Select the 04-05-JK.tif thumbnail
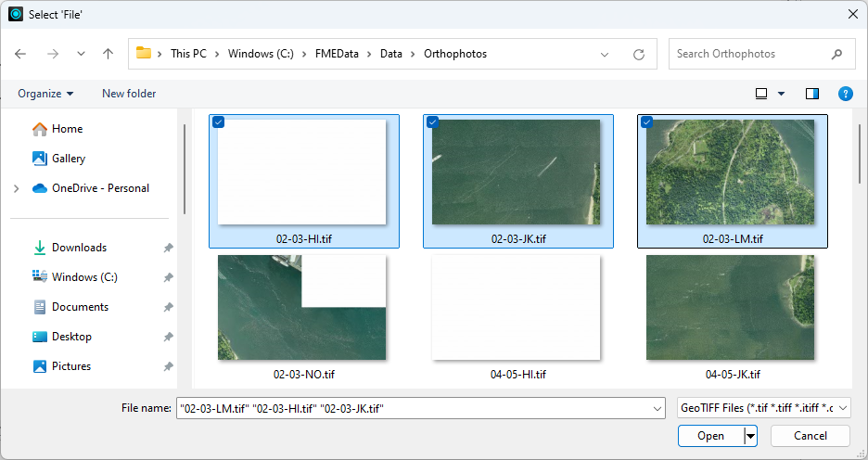868x460 pixels. 730,307
